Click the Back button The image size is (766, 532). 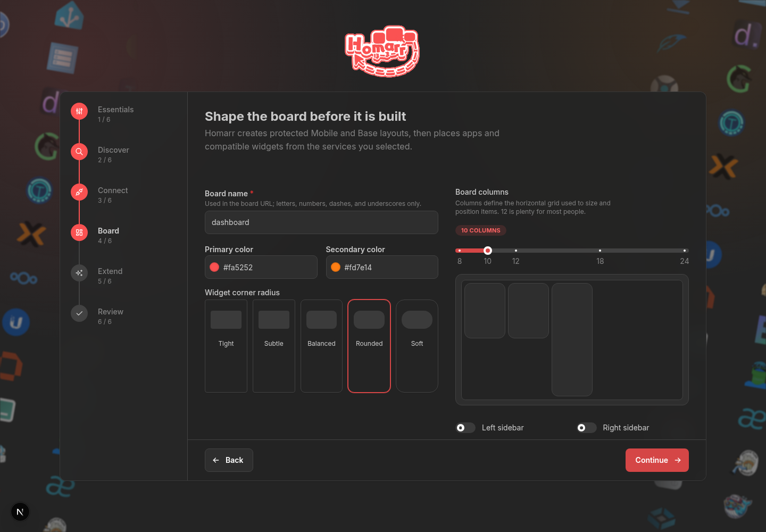click(229, 460)
